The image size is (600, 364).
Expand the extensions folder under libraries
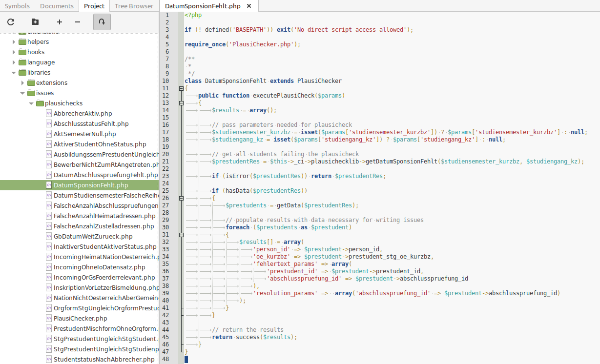pos(22,83)
